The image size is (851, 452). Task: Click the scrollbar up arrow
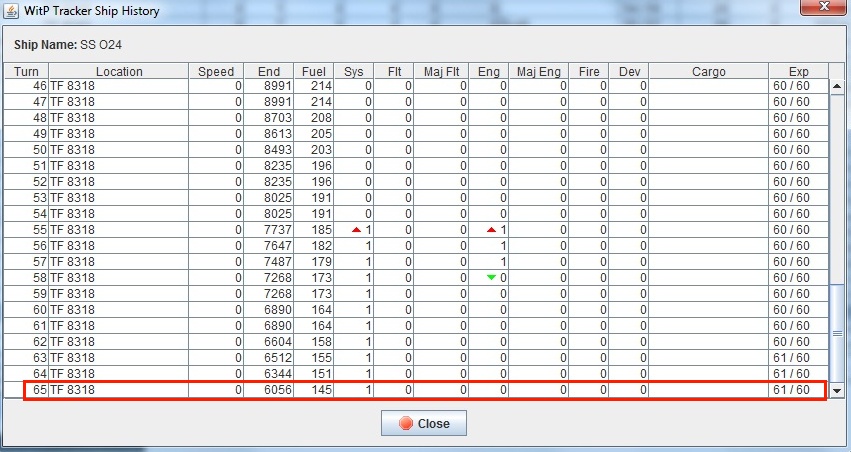pos(837,86)
